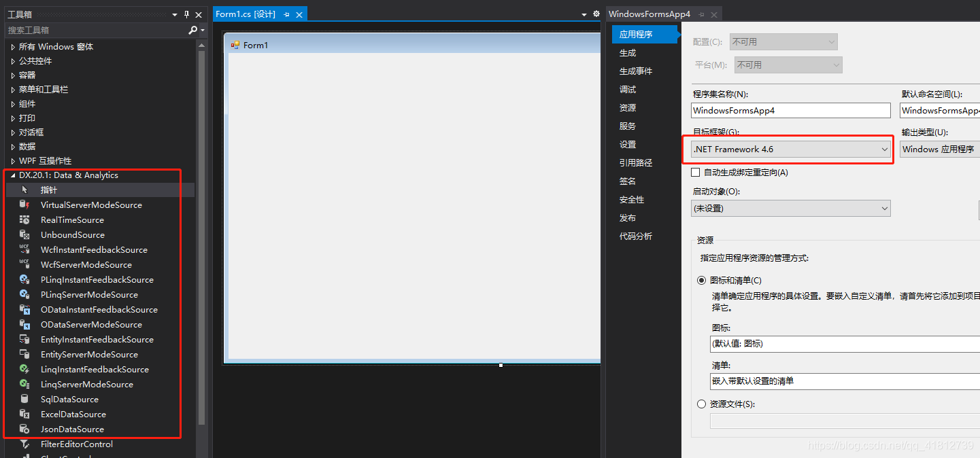Pin the Form1.cs [设计] tab
The height and width of the screenshot is (458, 980).
286,14
